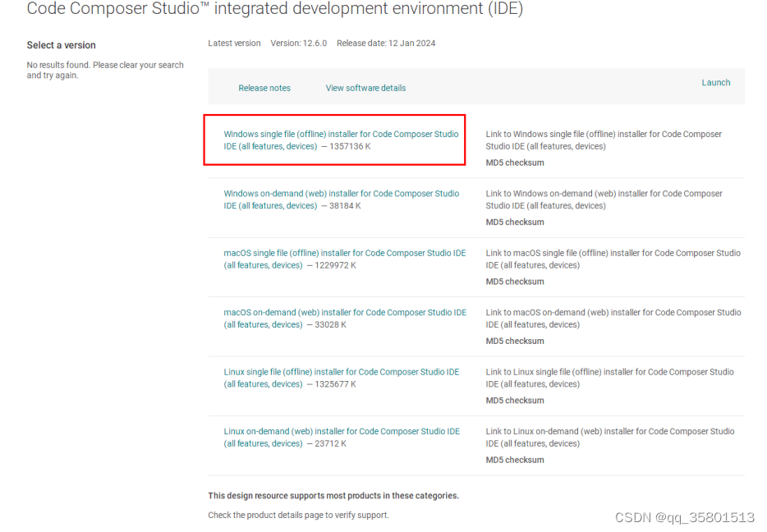Click 'This design resource supports most products' text
Viewport: 767px width, 532px height.
pos(333,496)
